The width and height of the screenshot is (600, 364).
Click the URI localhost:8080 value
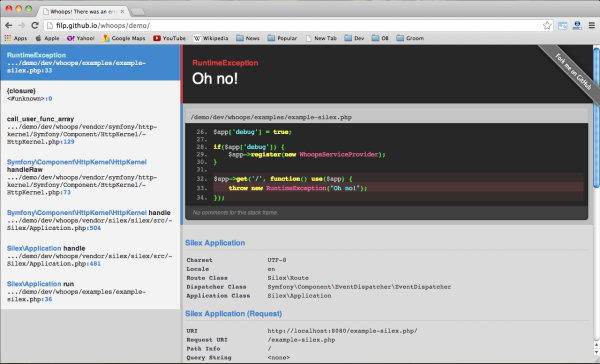click(342, 331)
